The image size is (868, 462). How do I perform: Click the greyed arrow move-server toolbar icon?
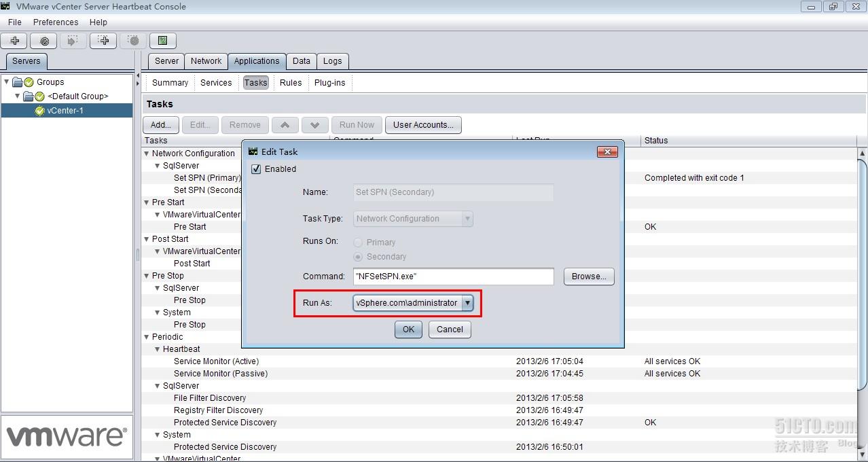[73, 41]
